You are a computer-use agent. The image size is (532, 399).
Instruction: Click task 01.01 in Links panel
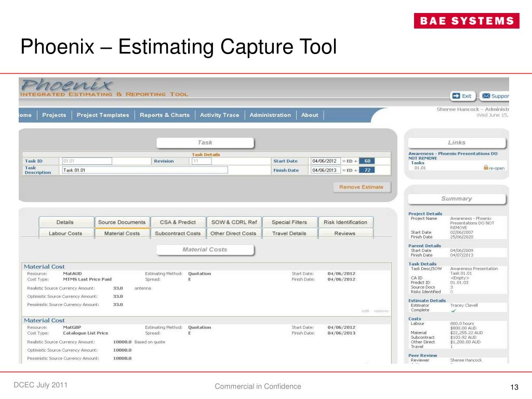click(420, 168)
